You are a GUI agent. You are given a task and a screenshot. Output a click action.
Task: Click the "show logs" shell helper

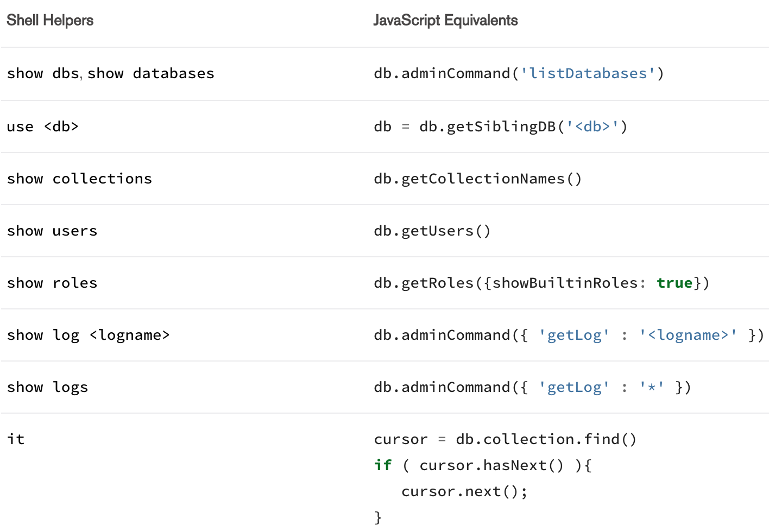coord(47,388)
